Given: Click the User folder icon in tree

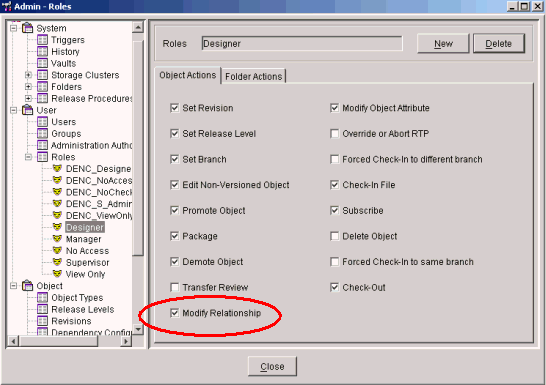Looking at the screenshot, I should (x=28, y=110).
